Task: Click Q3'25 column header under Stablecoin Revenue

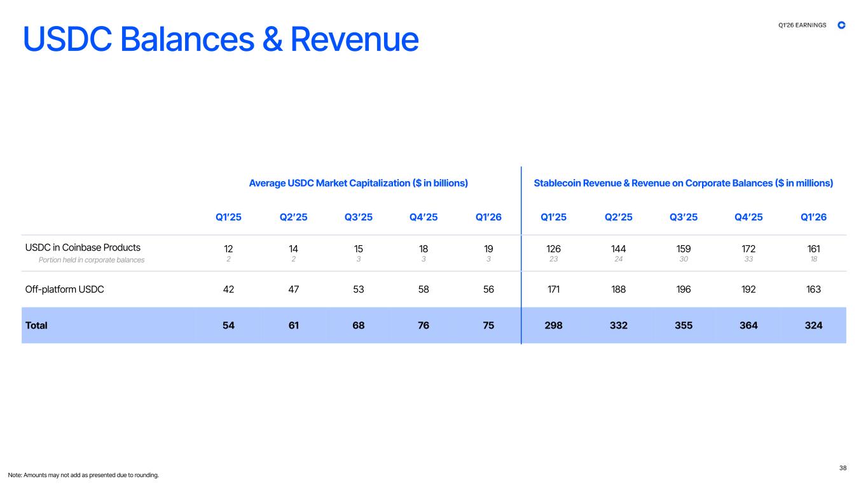Action: 684,217
